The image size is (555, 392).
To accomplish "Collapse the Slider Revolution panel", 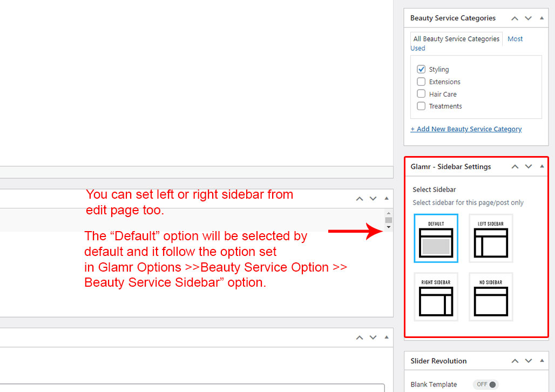I will (542, 361).
